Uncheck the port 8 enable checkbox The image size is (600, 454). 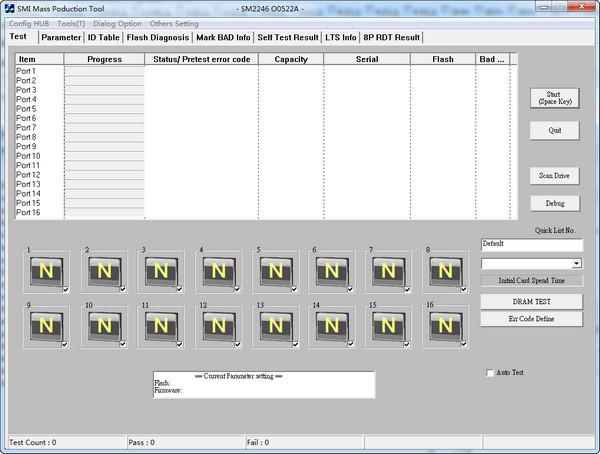(464, 289)
